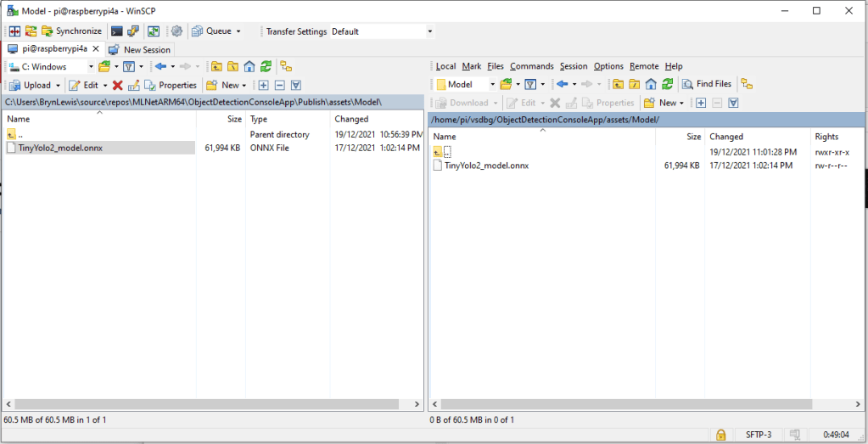
Task: Expand the remote Model directory dropdown
Action: [x=491, y=84]
